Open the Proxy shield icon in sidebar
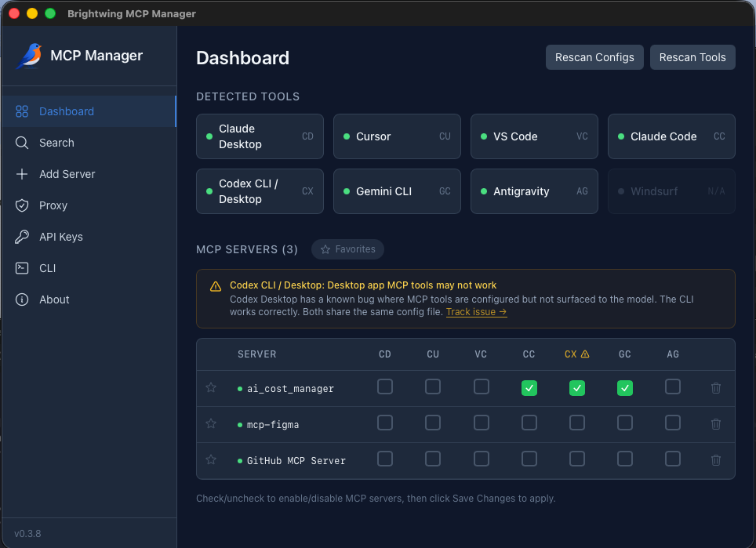The width and height of the screenshot is (756, 548). coord(22,205)
